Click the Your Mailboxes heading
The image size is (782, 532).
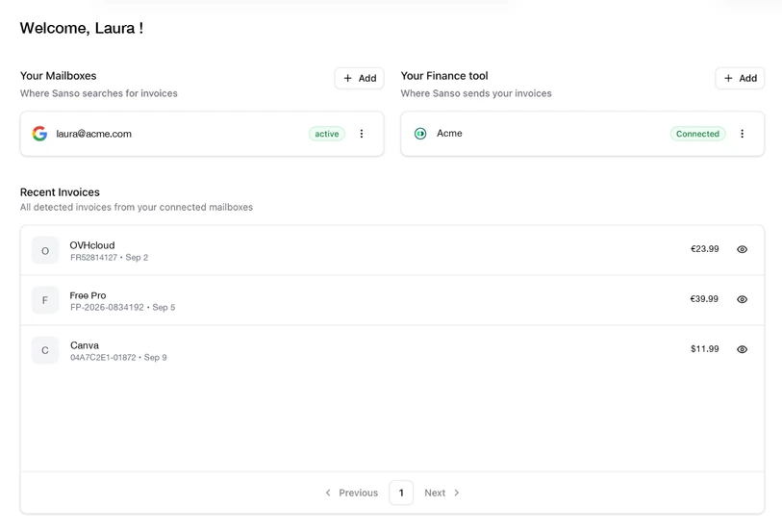(x=59, y=76)
